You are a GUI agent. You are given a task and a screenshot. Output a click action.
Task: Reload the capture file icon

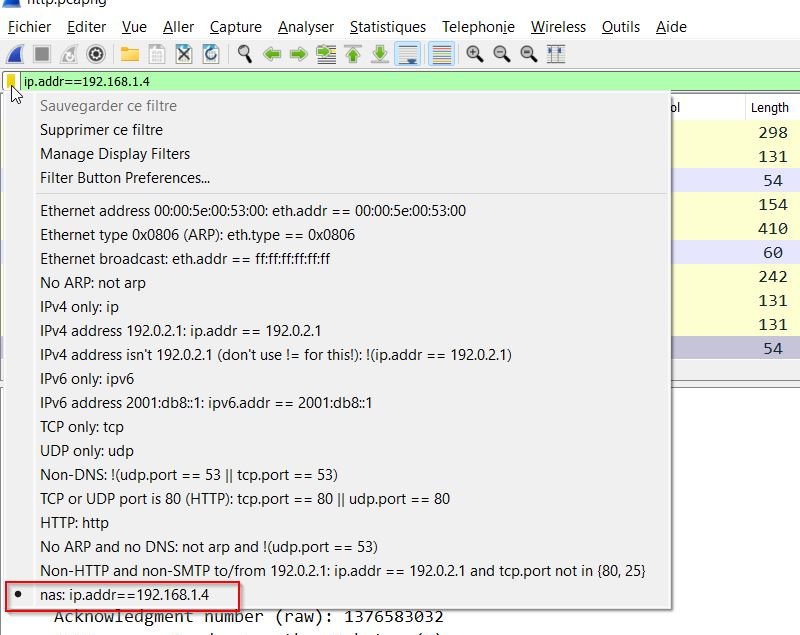pos(211,54)
